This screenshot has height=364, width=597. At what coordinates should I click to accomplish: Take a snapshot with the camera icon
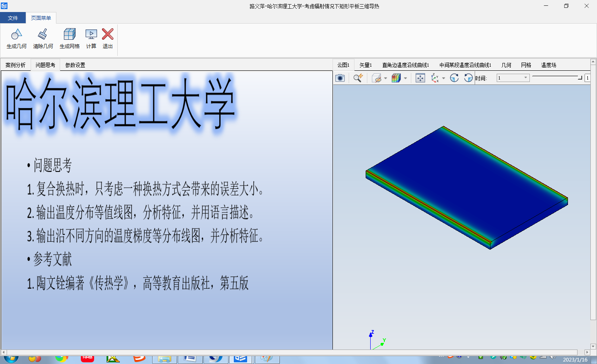coord(340,78)
